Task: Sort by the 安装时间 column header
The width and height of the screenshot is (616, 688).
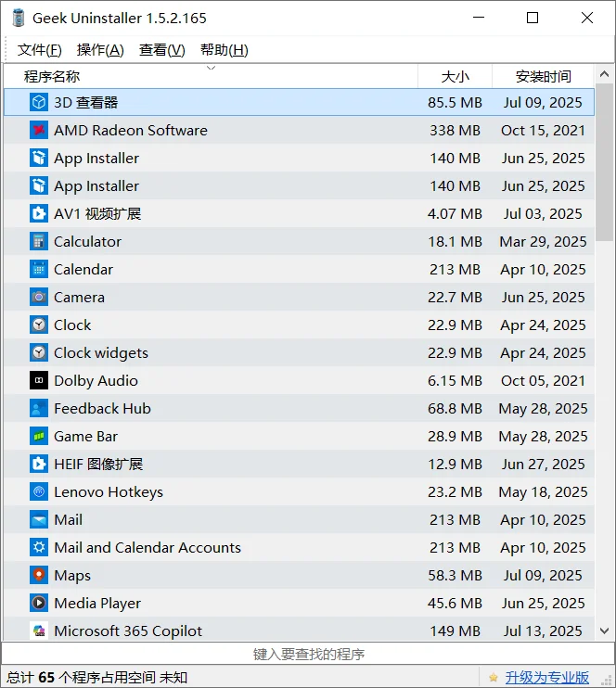Action: [x=543, y=76]
